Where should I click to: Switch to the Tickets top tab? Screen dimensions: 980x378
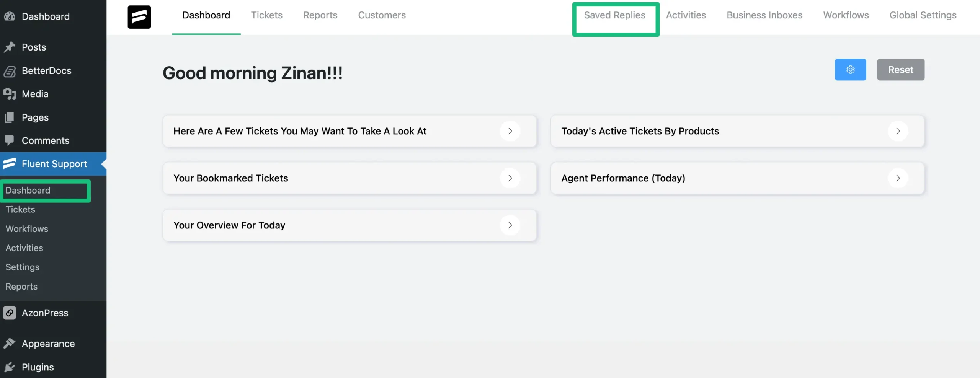(x=267, y=15)
